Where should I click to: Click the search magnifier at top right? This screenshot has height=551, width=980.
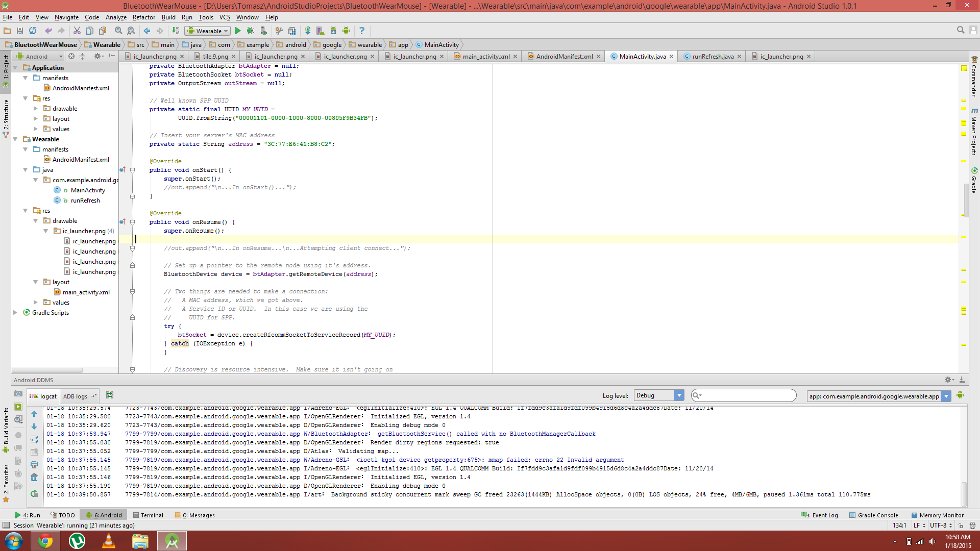click(x=960, y=31)
